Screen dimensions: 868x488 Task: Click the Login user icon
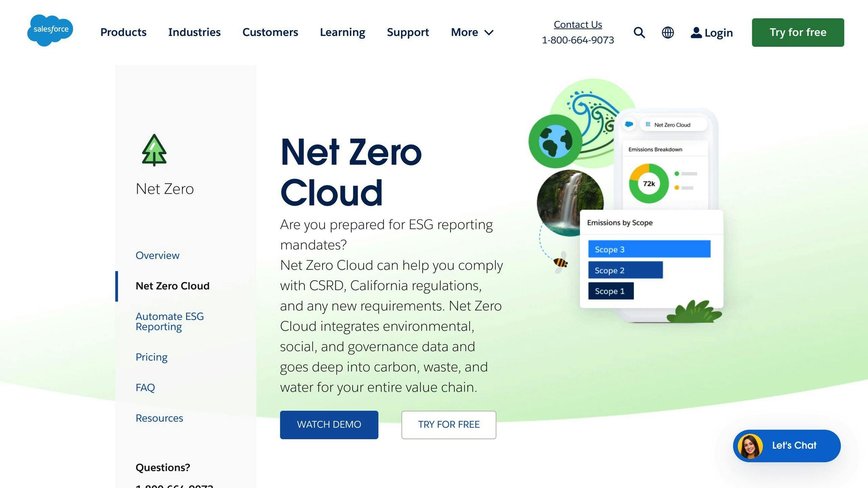tap(696, 33)
